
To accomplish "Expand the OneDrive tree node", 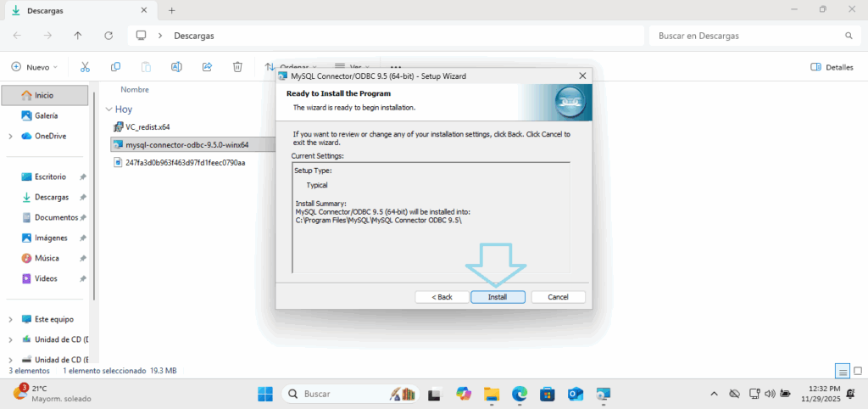I will click(10, 136).
